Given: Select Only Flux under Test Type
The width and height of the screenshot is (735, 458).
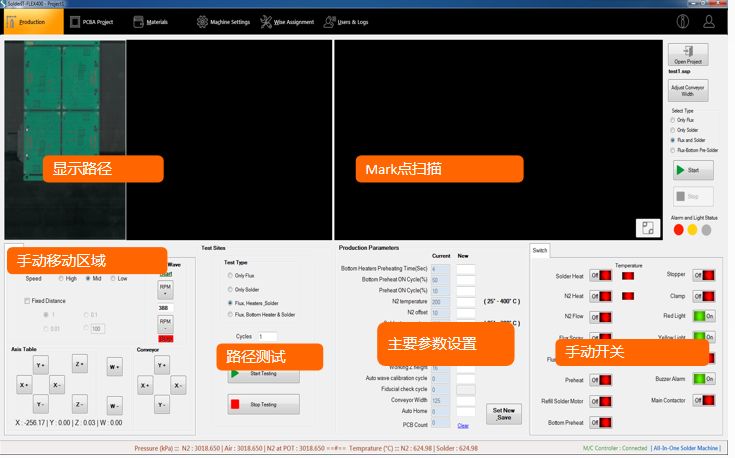Looking at the screenshot, I should (x=232, y=275).
